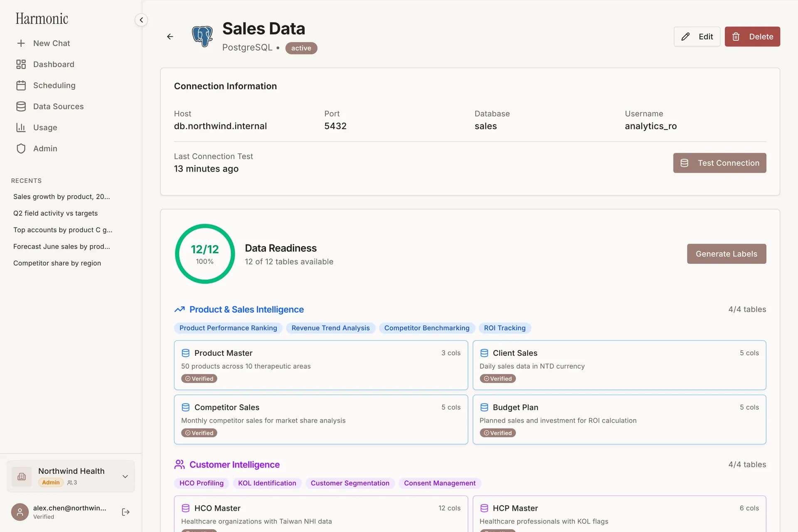Open recent chat 'Competitor share by region'
This screenshot has width=798, height=532.
pyautogui.click(x=57, y=263)
